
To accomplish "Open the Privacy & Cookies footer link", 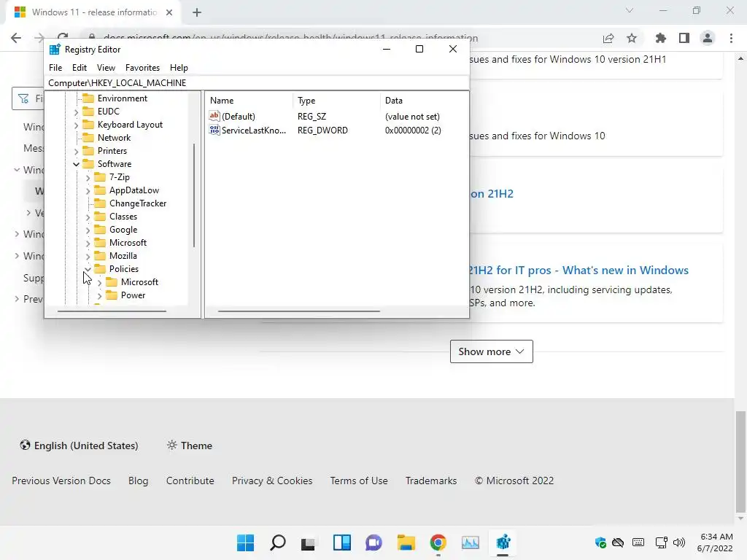I will [x=272, y=481].
